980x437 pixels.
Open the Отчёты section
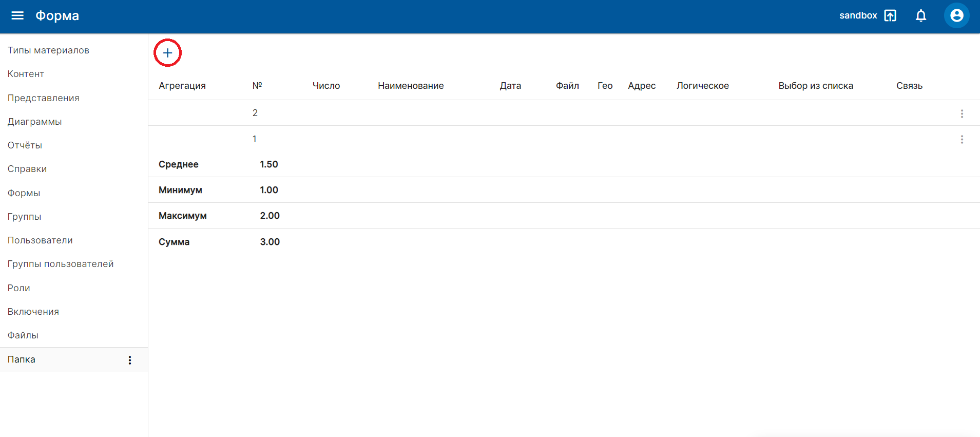coord(25,145)
